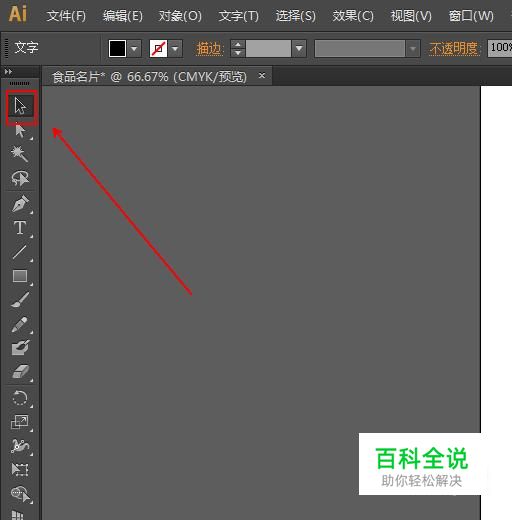The width and height of the screenshot is (512, 520).
Task: Select the Type tool
Action: click(x=20, y=228)
